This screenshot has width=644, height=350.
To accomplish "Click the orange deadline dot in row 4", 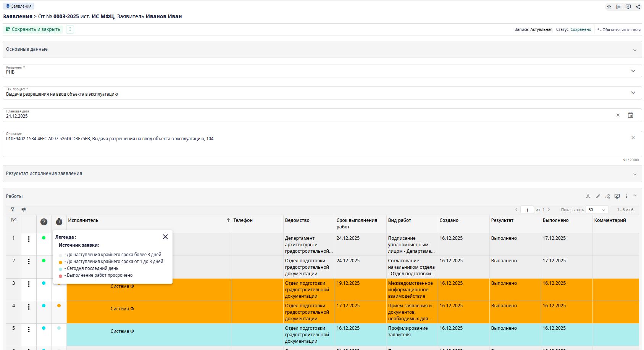I will 59,306.
